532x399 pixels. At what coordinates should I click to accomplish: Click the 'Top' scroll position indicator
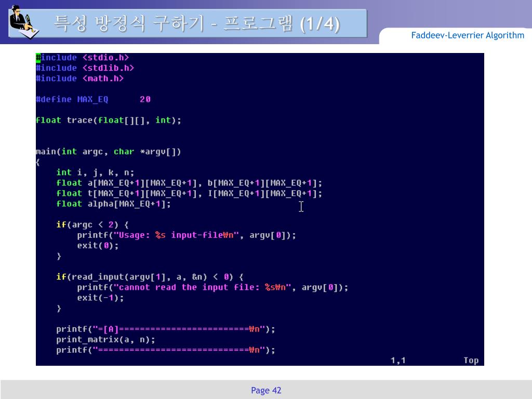click(x=471, y=361)
